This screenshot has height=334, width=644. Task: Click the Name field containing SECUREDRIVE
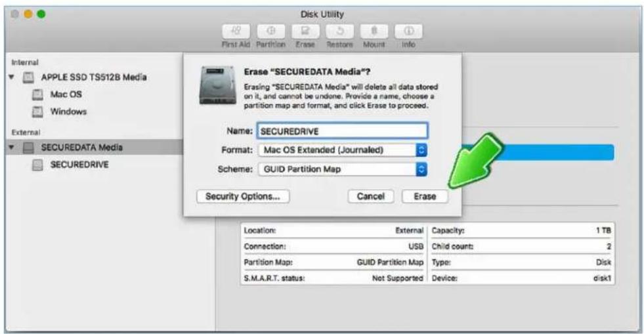pyautogui.click(x=343, y=131)
